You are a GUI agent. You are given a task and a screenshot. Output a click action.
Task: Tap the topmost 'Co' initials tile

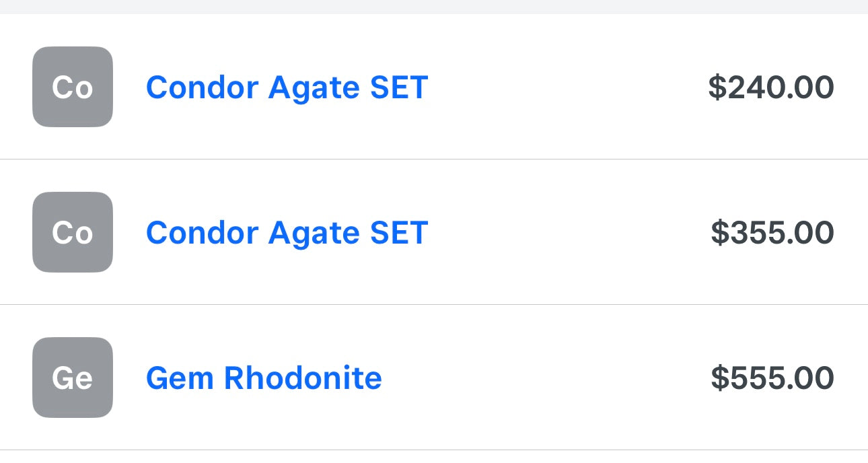[73, 87]
